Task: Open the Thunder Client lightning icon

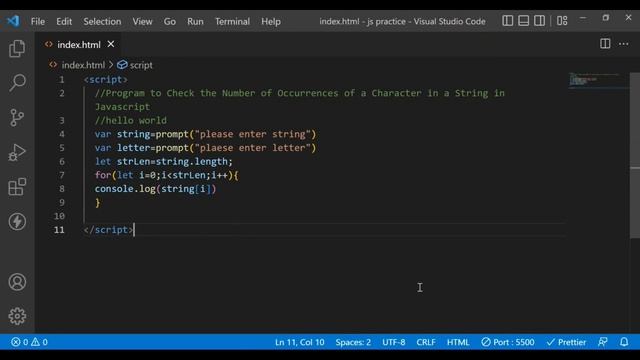Action: pos(17,222)
